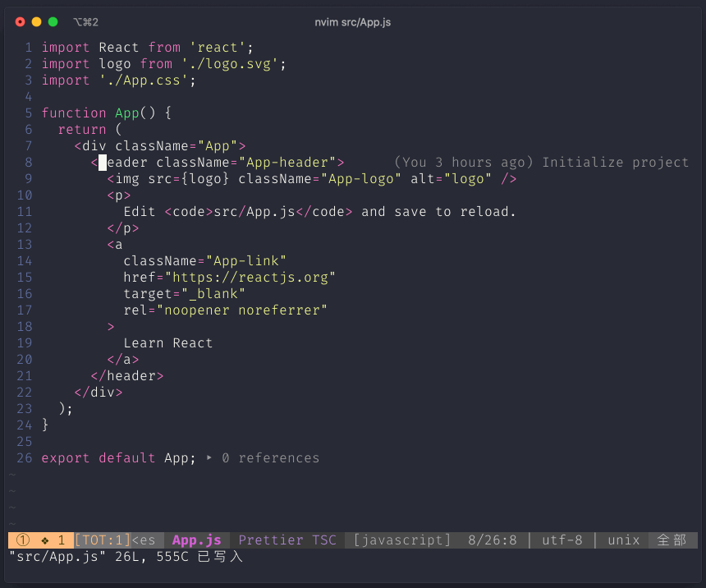
Task: Place cursor on 'react' string in line 1
Action: [218, 48]
